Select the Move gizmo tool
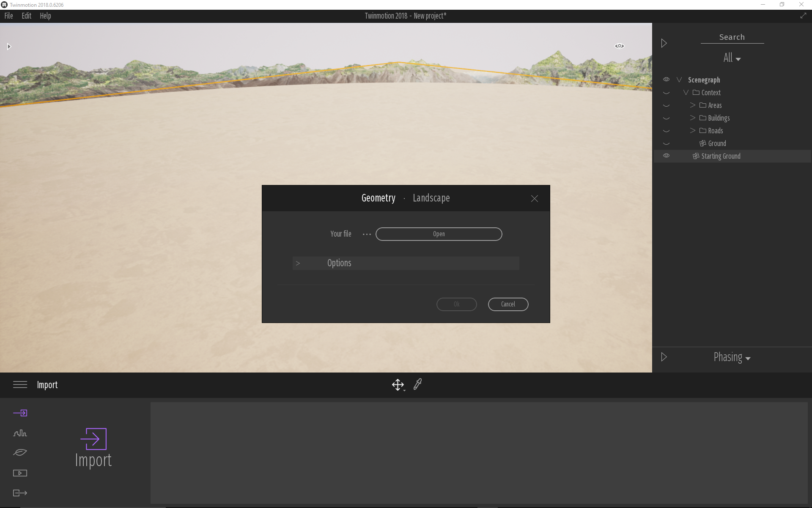The height and width of the screenshot is (508, 812). pos(398,385)
